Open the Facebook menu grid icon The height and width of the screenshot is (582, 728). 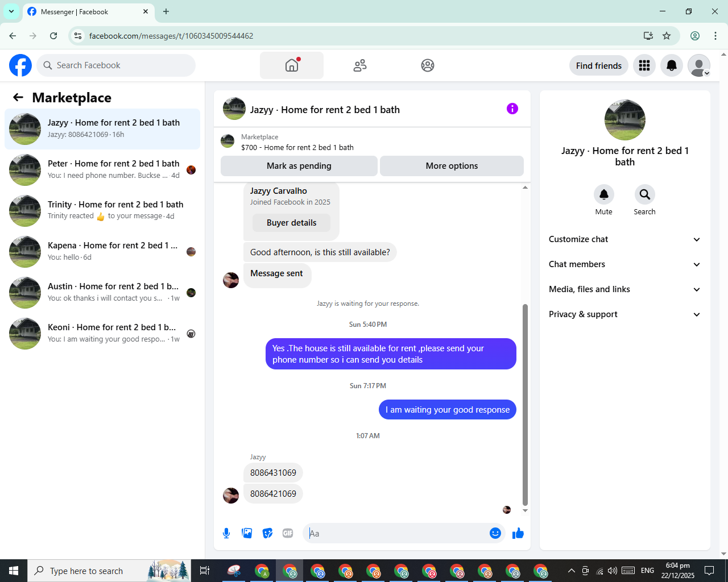[644, 65]
